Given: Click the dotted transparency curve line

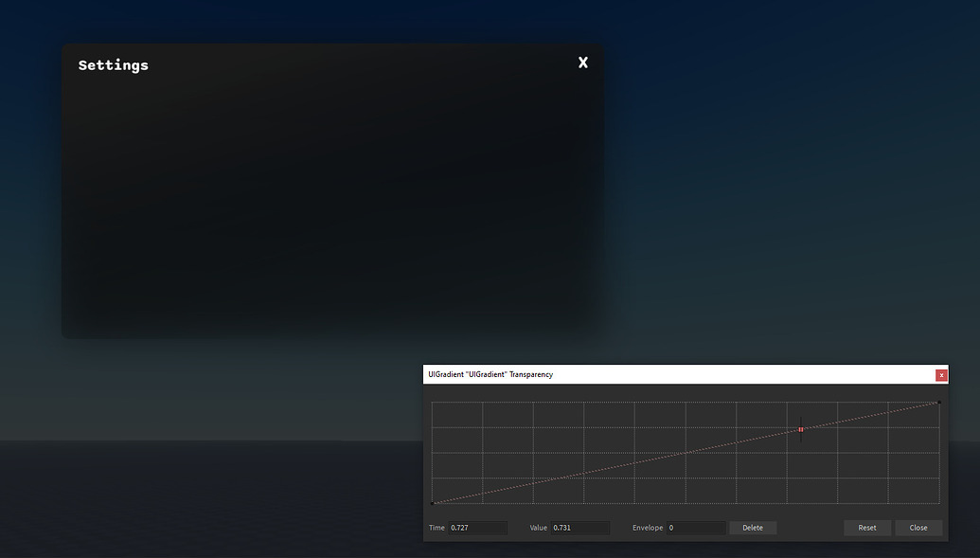Looking at the screenshot, I should click(615, 466).
